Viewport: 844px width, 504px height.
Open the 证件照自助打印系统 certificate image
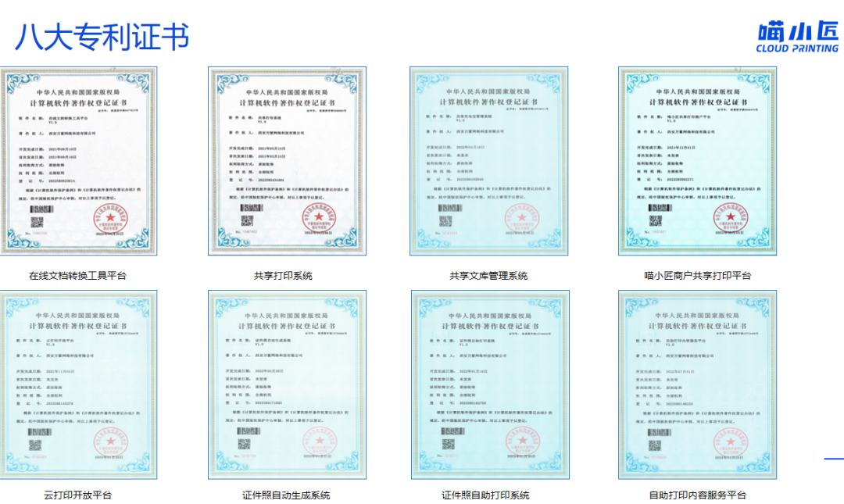(x=490, y=384)
